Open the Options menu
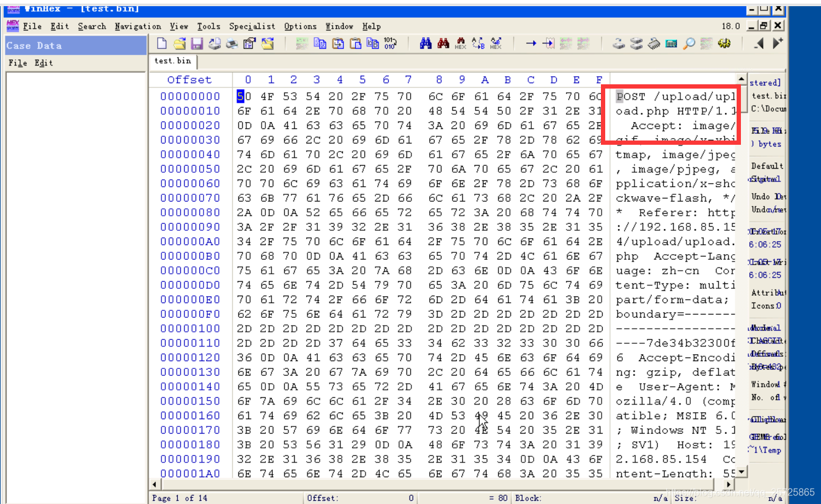Image resolution: width=821 pixels, height=504 pixels. point(300,26)
